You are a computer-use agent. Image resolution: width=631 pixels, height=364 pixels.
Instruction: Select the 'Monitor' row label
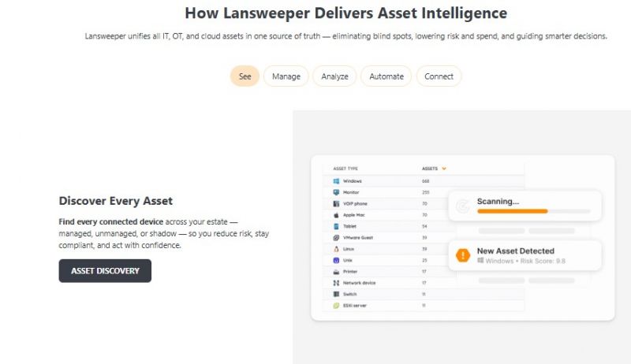[x=351, y=192]
